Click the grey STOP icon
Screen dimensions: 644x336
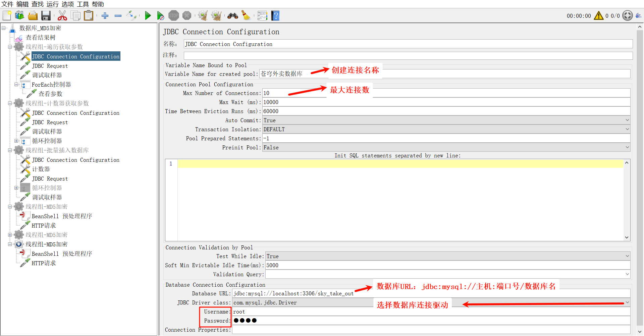pos(174,15)
